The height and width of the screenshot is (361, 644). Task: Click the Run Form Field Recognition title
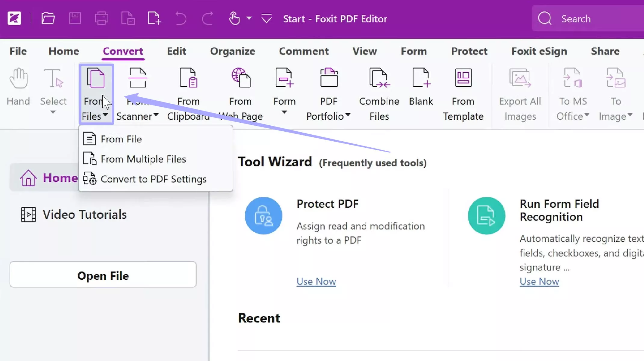click(x=559, y=210)
